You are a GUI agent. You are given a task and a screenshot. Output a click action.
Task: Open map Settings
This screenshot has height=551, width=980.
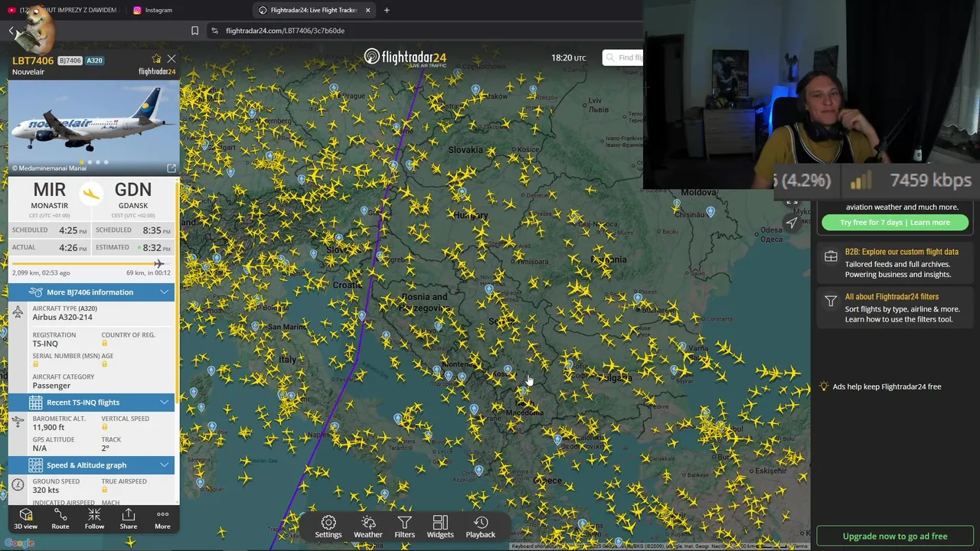click(328, 527)
